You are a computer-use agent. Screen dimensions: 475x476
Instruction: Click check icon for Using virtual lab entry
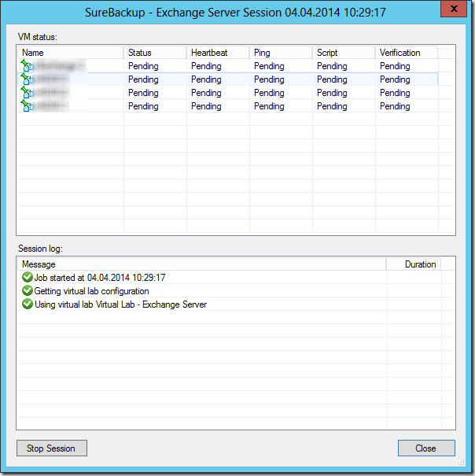coord(28,304)
